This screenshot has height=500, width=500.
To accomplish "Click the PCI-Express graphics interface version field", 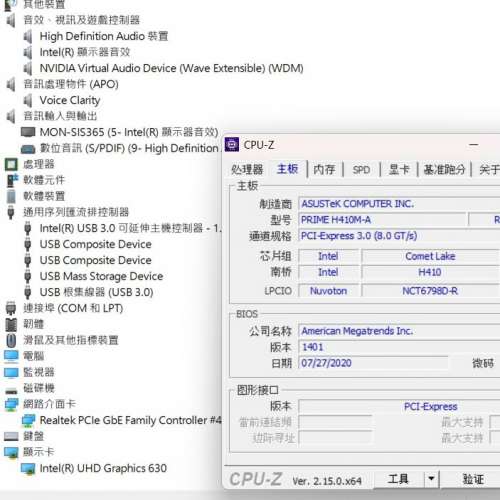I will [399, 406].
